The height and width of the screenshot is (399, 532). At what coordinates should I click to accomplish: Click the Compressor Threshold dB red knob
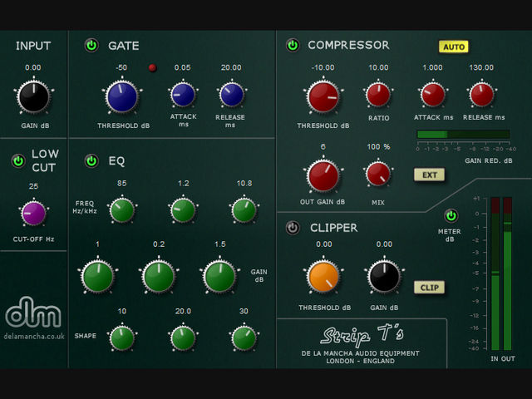point(323,96)
